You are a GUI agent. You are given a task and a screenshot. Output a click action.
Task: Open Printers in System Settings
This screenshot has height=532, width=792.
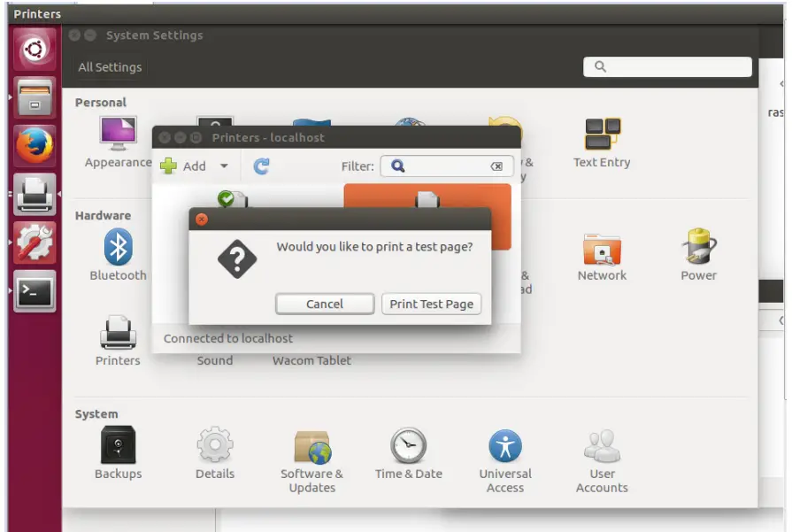(118, 341)
